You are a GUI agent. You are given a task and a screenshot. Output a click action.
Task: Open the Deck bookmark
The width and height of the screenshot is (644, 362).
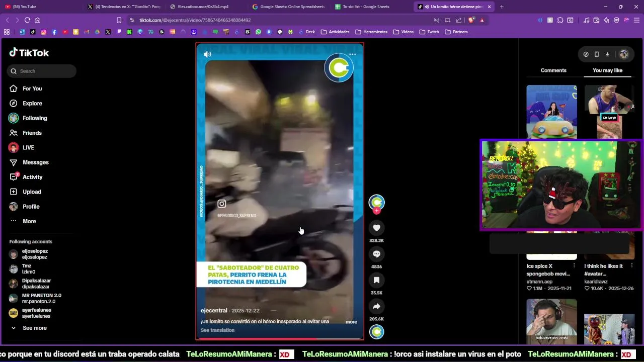pyautogui.click(x=306, y=32)
